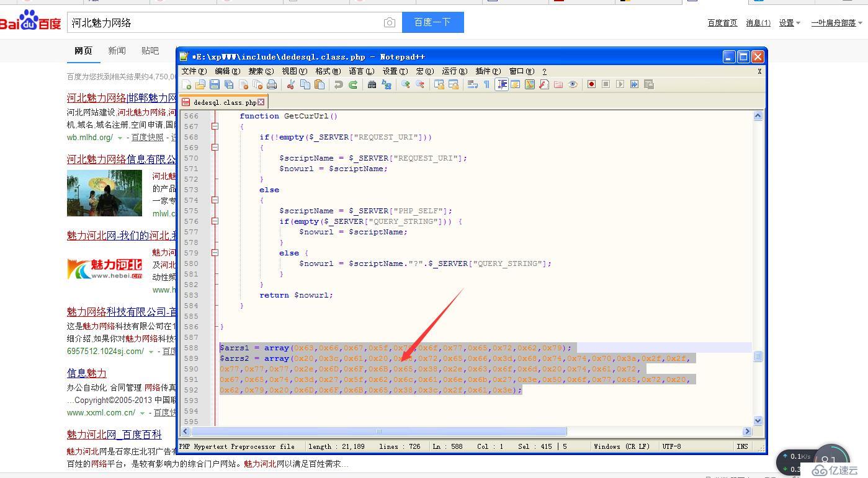Click the green Redo arrow icon
Viewport: 868px width, 478px height.
pyautogui.click(x=354, y=84)
